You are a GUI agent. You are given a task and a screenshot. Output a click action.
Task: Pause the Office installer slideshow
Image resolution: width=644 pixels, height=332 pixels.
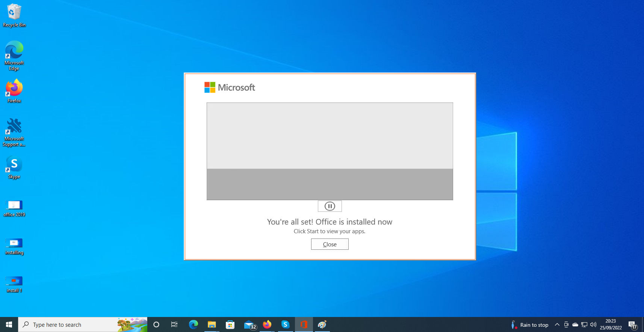tap(330, 206)
